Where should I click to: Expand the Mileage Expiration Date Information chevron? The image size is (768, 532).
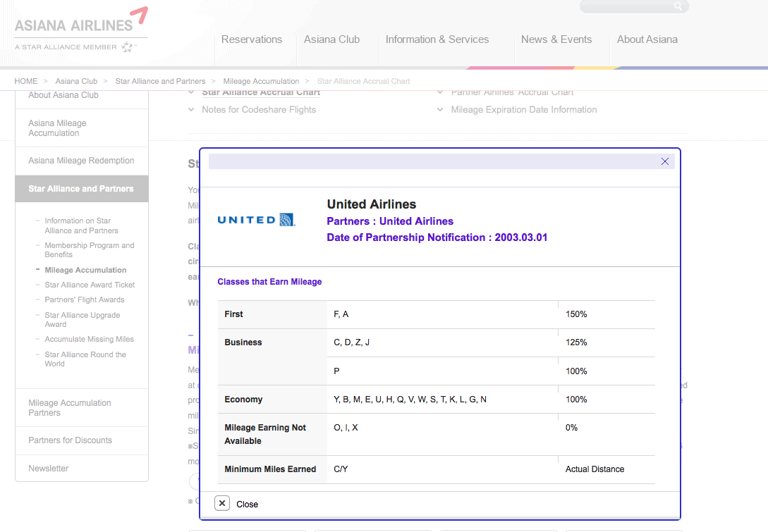pos(440,110)
